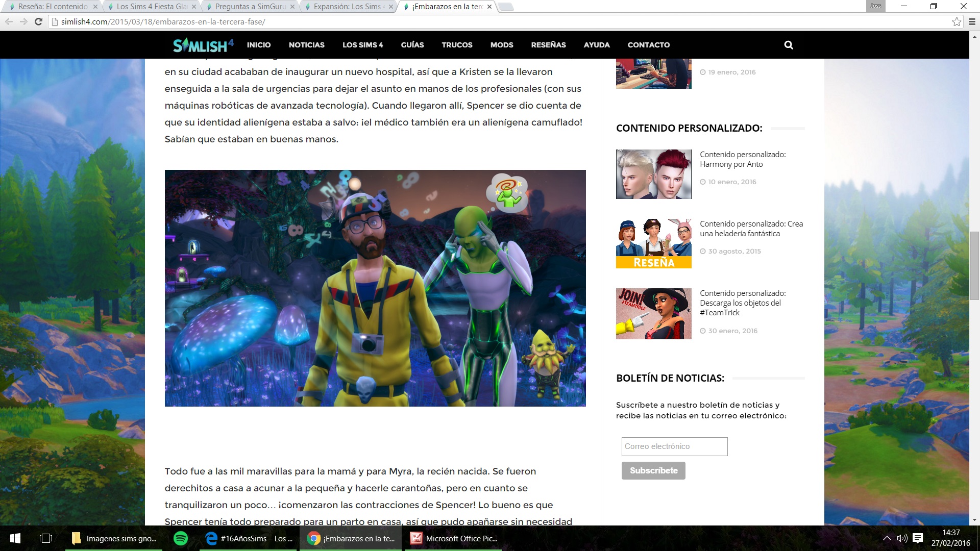This screenshot has width=980, height=551.
Task: Click the Correo electrónico input field
Action: click(674, 446)
